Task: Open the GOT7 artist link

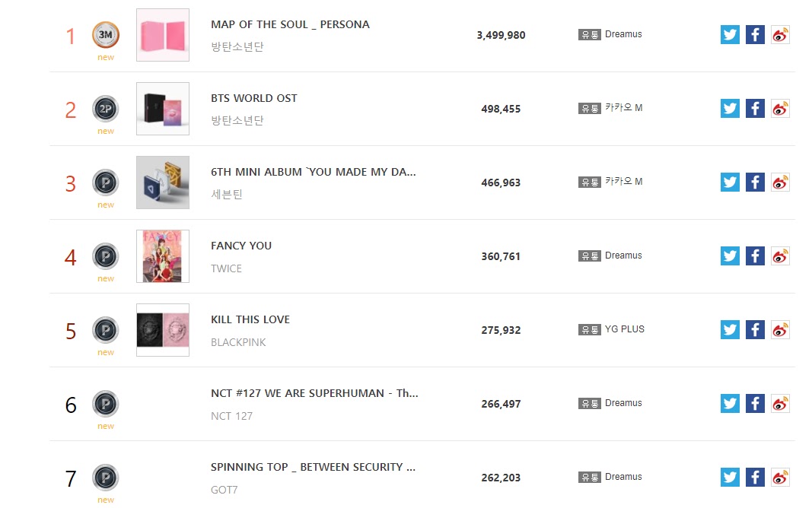Action: click(x=224, y=490)
